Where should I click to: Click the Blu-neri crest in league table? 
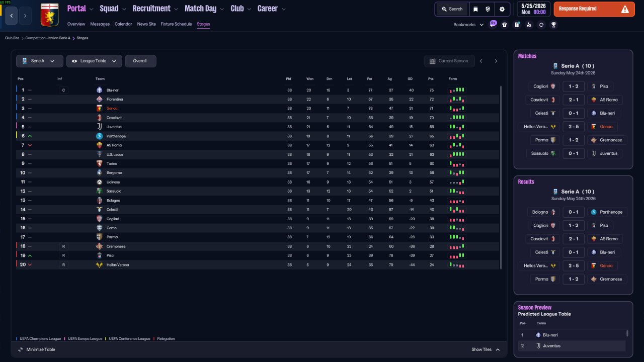click(99, 90)
